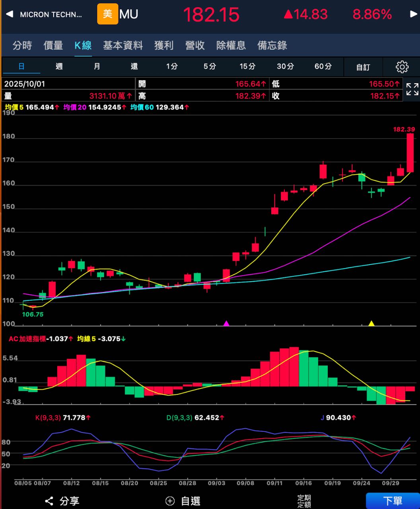Expand chart to fullscreen

coord(412,89)
